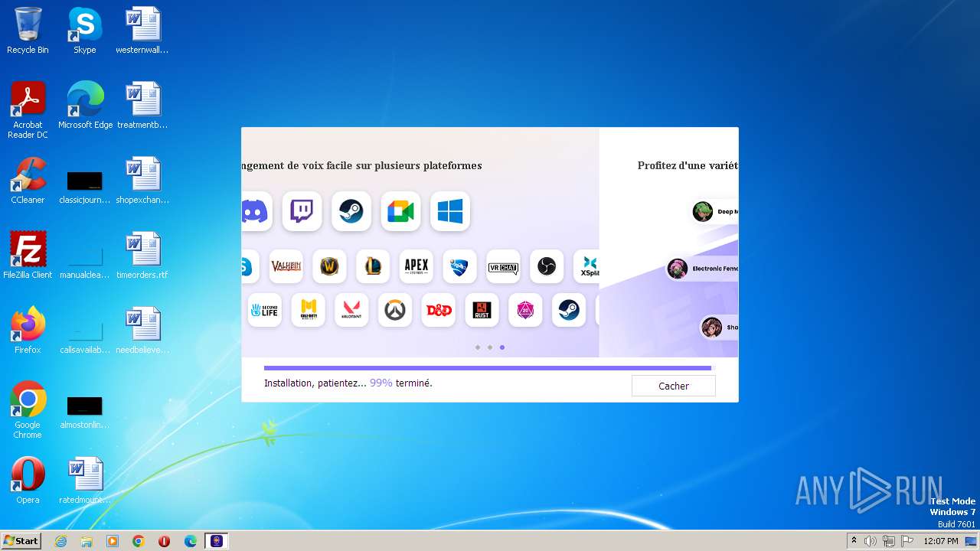The image size is (980, 551).
Task: Launch Chrome from the taskbar
Action: (139, 541)
